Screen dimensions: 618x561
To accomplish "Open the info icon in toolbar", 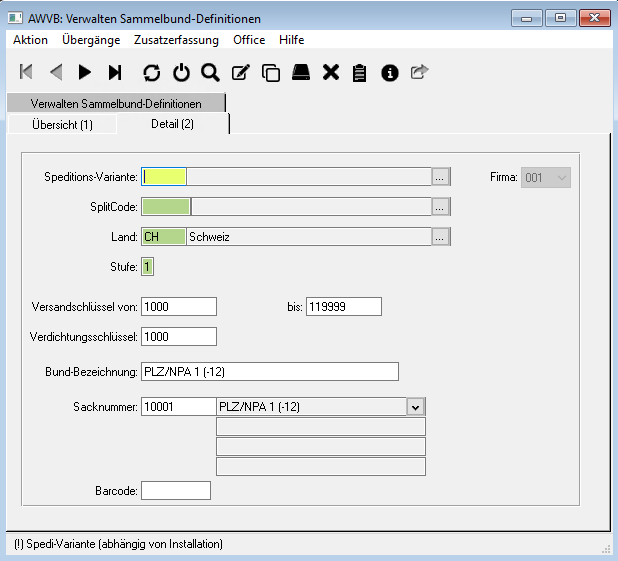I will 390,72.
